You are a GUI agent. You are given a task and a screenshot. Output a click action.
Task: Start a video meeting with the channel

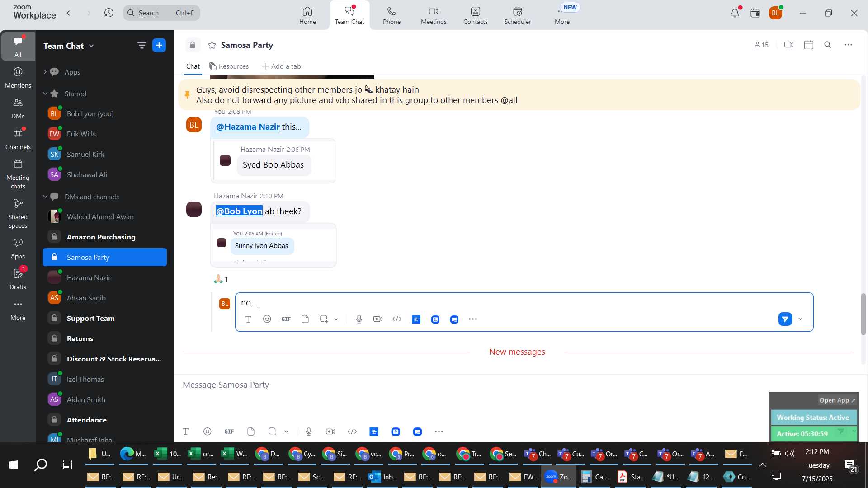789,45
